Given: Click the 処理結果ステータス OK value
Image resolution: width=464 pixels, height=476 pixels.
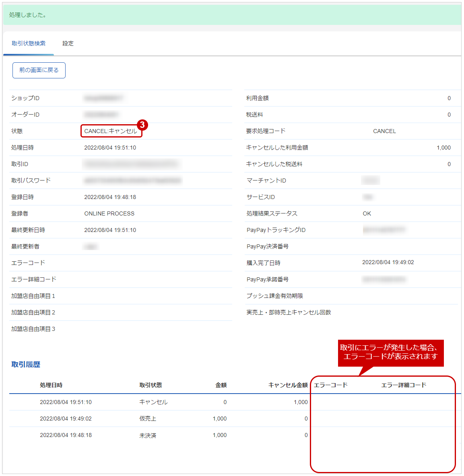Looking at the screenshot, I should pyautogui.click(x=367, y=214).
